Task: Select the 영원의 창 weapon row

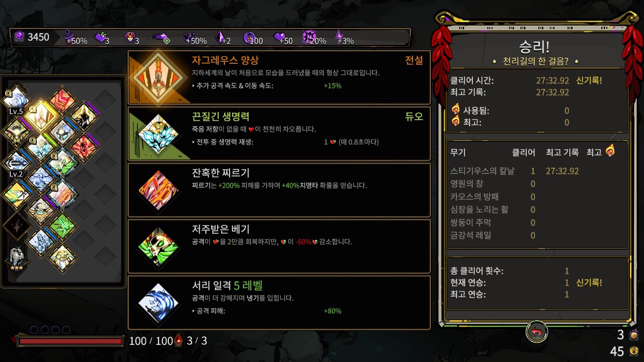Action: click(537, 184)
